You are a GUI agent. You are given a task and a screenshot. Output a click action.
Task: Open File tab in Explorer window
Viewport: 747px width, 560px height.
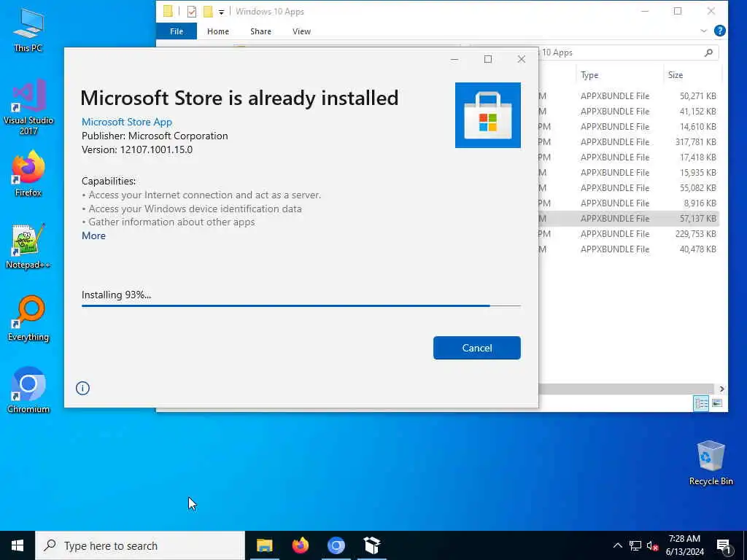(x=177, y=31)
